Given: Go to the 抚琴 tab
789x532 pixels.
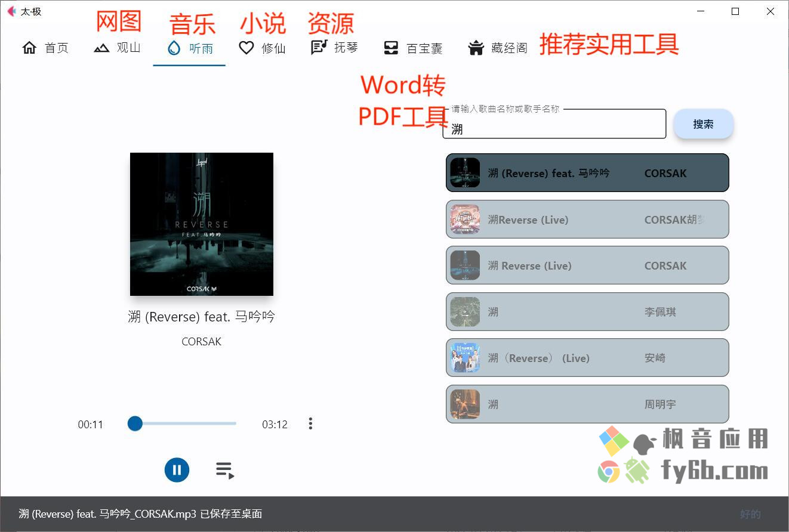Looking at the screenshot, I should tap(334, 48).
